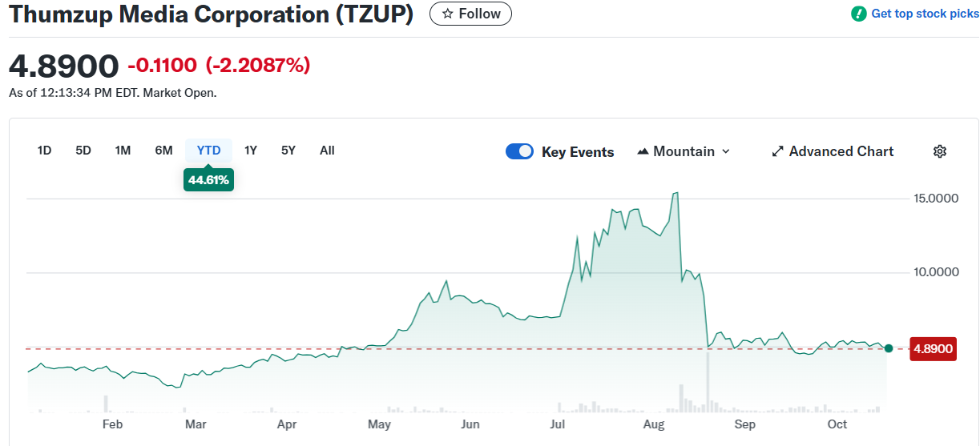The image size is (980, 446).
Task: Click the green dot at chart end
Action: [x=888, y=348]
